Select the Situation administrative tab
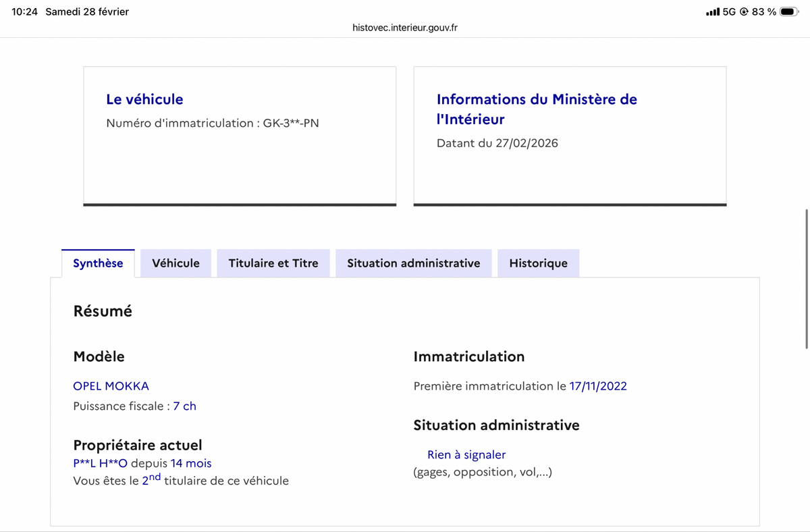 413,263
